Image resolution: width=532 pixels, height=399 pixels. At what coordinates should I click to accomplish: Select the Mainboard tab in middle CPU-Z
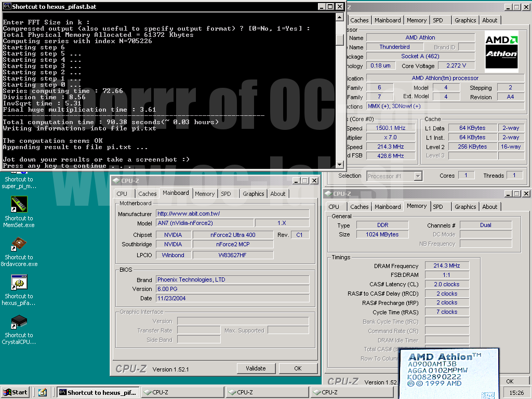(176, 193)
